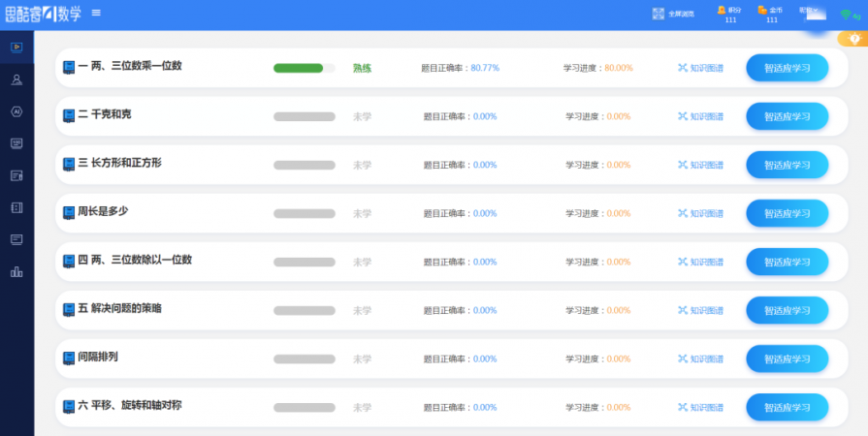Click 智适应学习 button for 二 千克和克
This screenshot has width=868, height=436.
click(787, 116)
